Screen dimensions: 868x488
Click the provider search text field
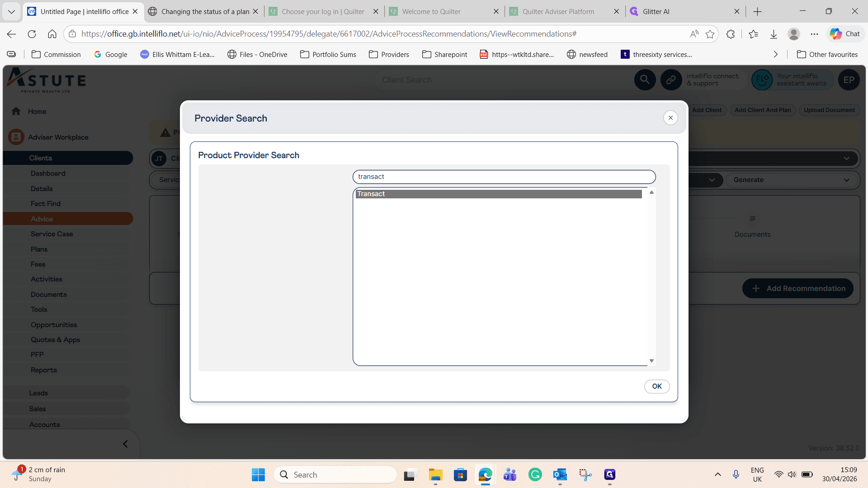point(504,177)
